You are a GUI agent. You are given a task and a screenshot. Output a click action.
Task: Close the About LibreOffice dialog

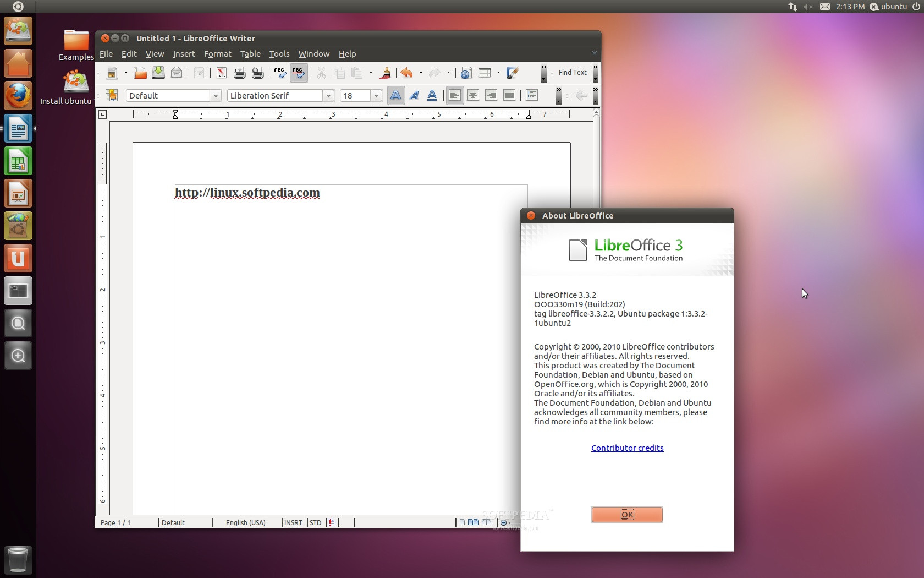531,216
